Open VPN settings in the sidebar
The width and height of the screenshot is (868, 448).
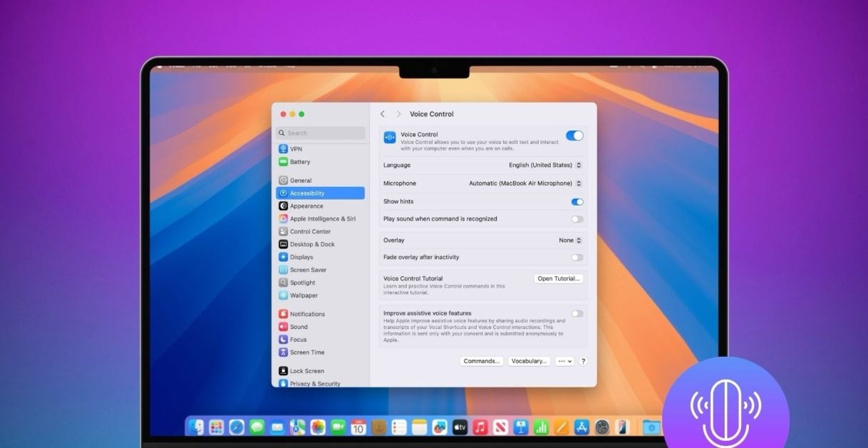pyautogui.click(x=320, y=149)
